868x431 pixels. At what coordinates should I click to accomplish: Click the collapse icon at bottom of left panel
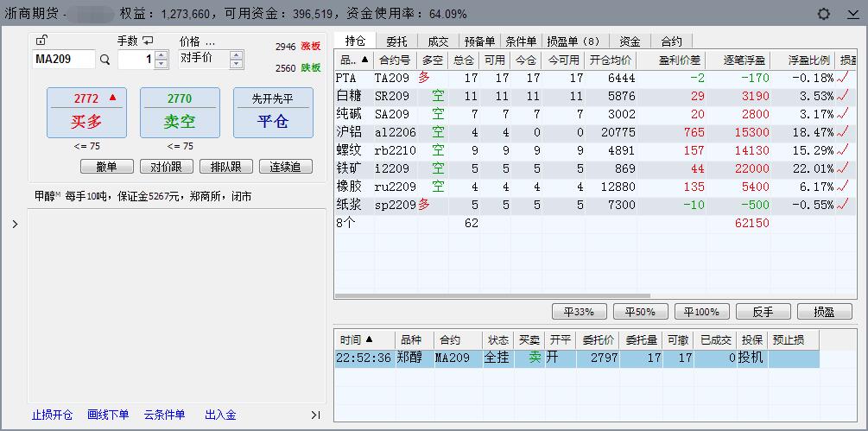315,415
